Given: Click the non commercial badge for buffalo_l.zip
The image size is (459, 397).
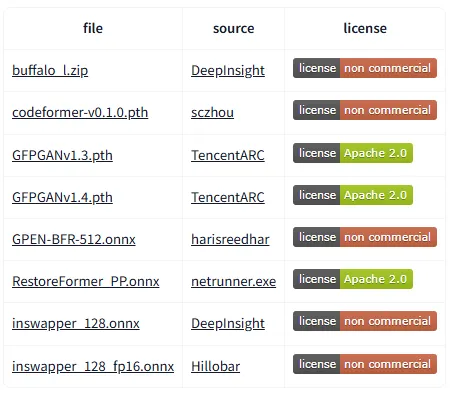Looking at the screenshot, I should pyautogui.click(x=365, y=68).
